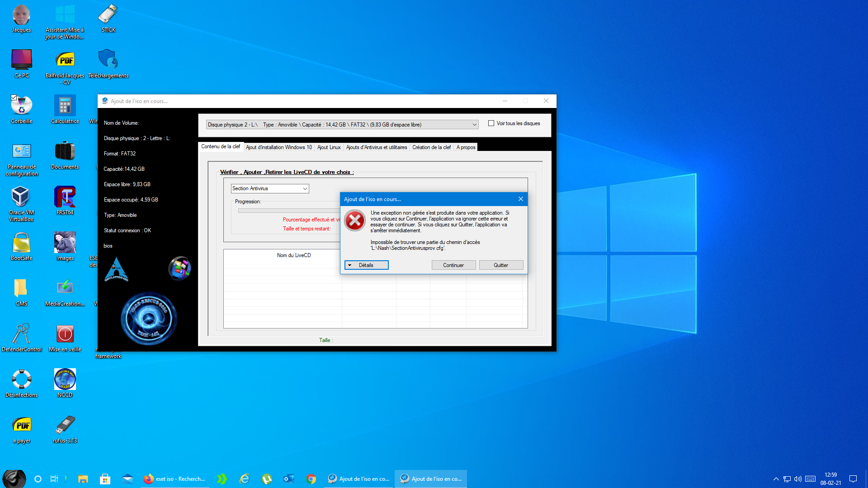
Task: Click the Chrome taskbar icon
Action: pyautogui.click(x=311, y=479)
